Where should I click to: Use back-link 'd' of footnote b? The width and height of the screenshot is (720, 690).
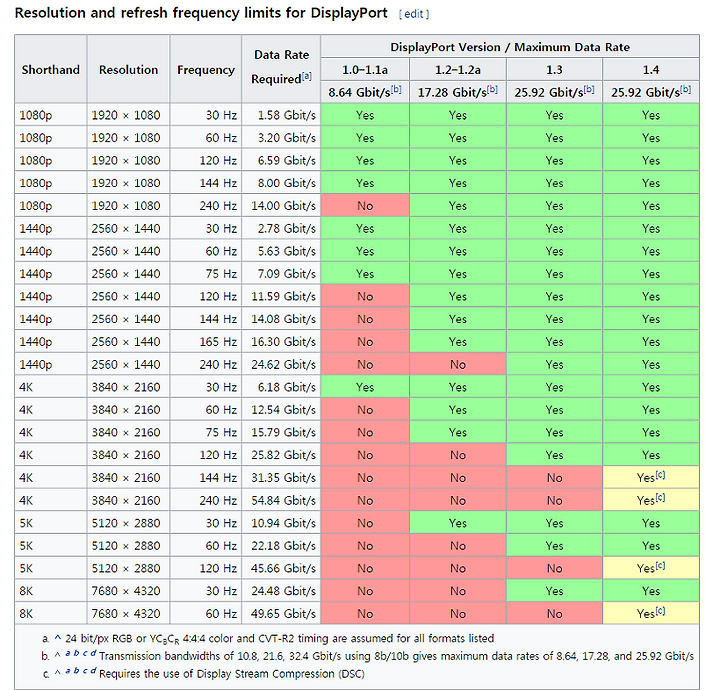click(x=93, y=653)
